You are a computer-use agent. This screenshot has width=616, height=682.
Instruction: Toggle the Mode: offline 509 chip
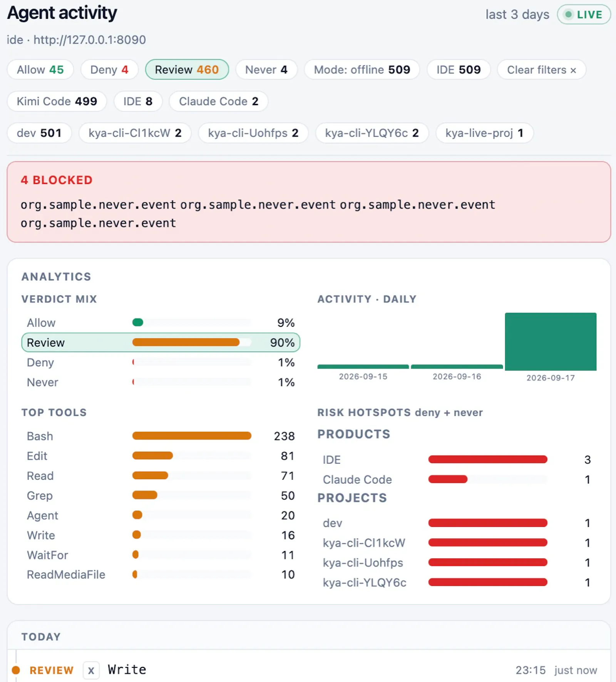pos(362,70)
